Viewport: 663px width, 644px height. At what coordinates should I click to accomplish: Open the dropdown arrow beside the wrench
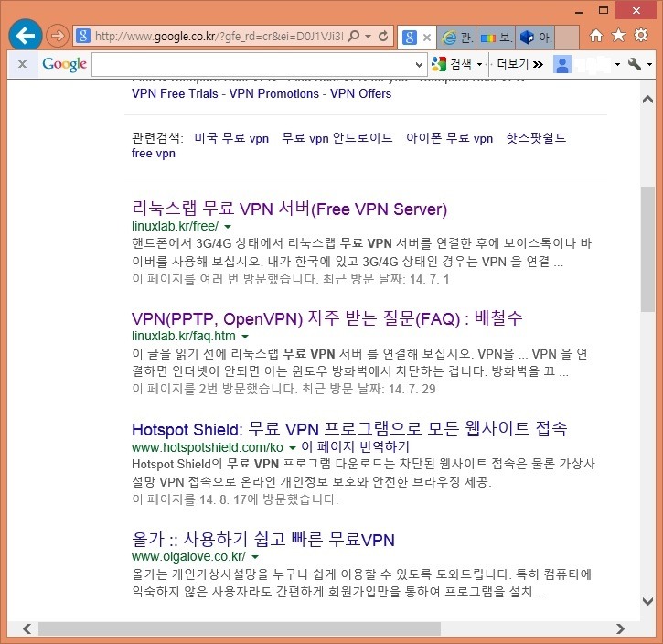pos(650,65)
